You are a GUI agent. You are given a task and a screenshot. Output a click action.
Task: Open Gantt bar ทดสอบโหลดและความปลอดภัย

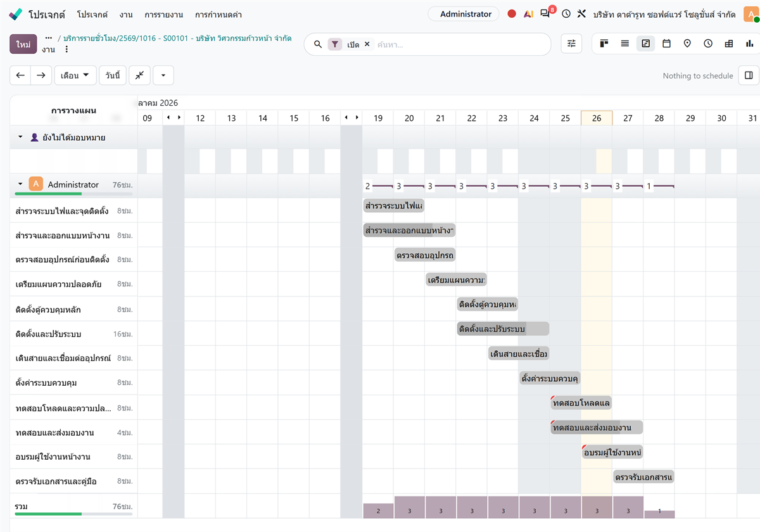click(581, 403)
